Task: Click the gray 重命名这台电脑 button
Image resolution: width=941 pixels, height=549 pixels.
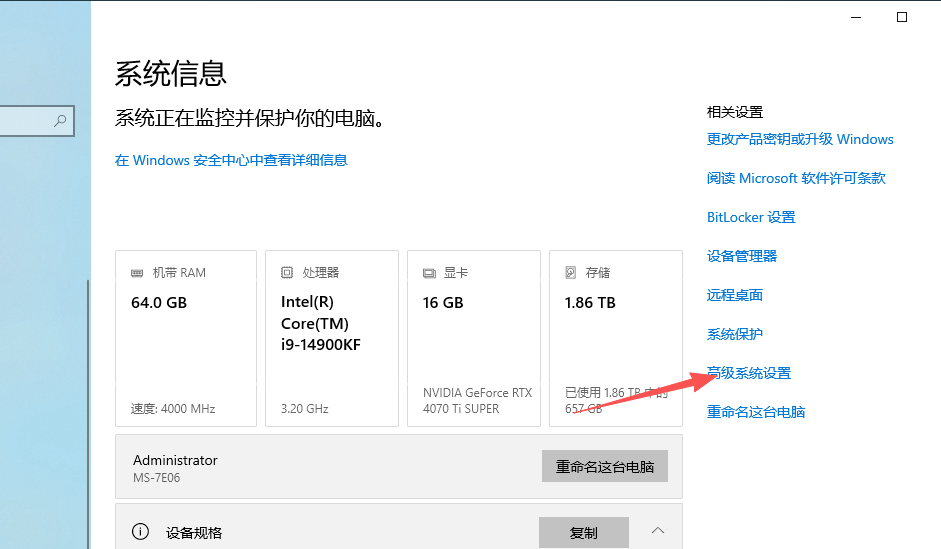Action: click(x=605, y=466)
